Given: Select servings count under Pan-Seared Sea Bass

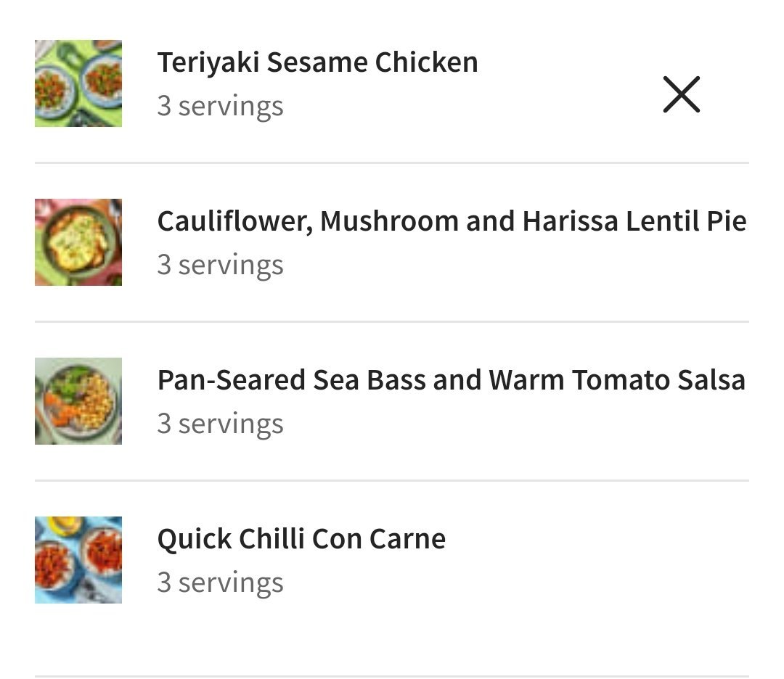Looking at the screenshot, I should point(220,424).
